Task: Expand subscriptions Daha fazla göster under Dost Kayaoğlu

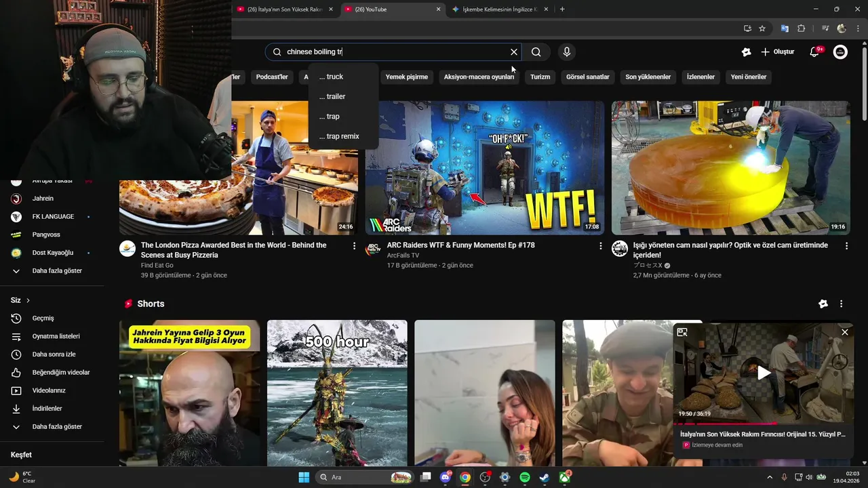Action: pyautogui.click(x=52, y=271)
